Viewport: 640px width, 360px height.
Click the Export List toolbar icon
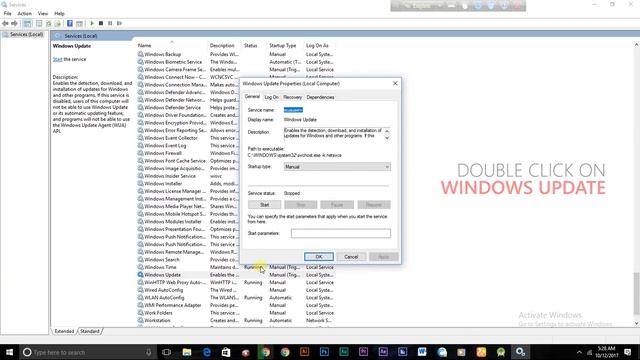(58, 23)
